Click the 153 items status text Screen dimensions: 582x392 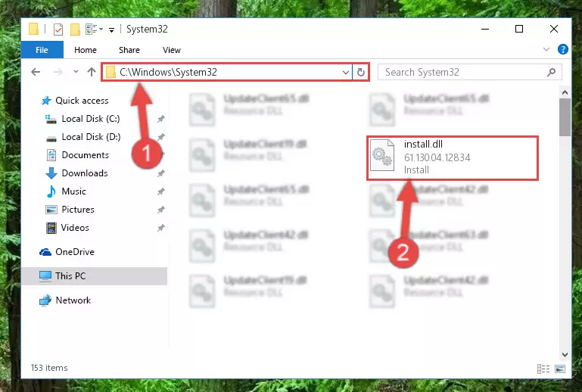pos(49,368)
